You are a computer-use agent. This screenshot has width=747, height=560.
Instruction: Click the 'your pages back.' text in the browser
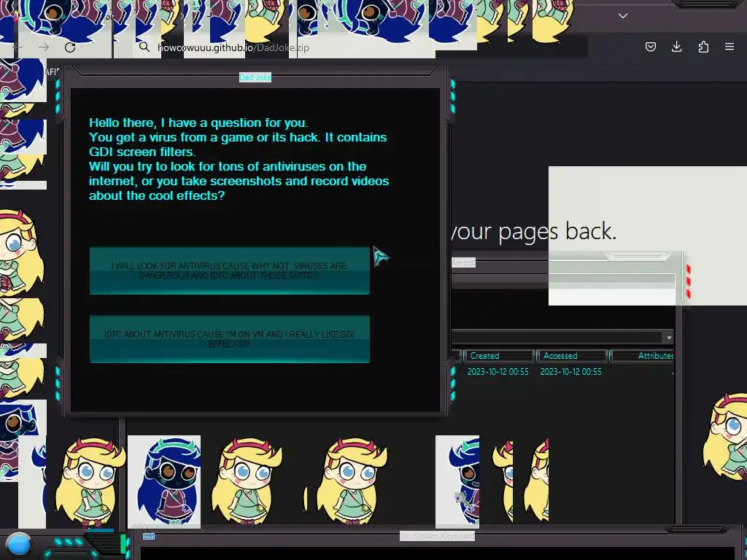(x=534, y=232)
